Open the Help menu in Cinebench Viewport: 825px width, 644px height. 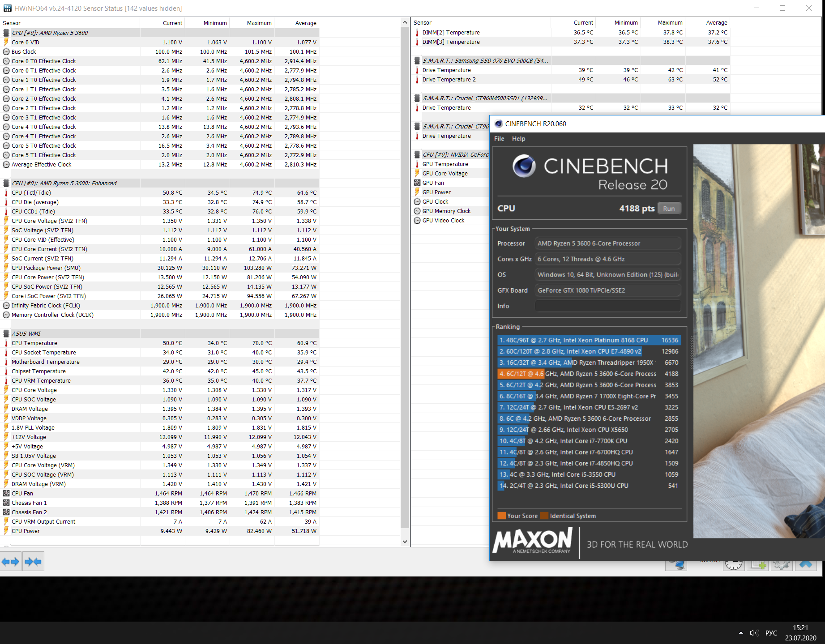[518, 139]
